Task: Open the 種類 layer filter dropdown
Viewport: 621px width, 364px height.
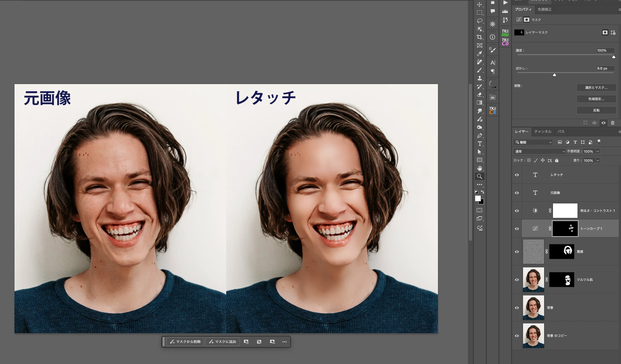Action: [533, 142]
